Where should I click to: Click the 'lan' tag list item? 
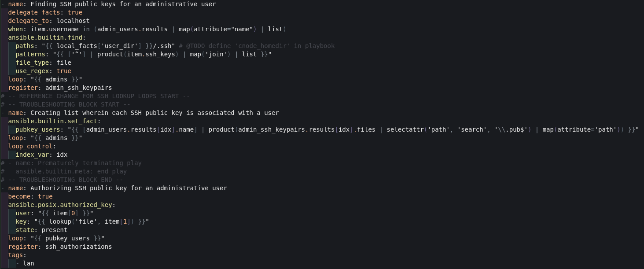pyautogui.click(x=29, y=263)
